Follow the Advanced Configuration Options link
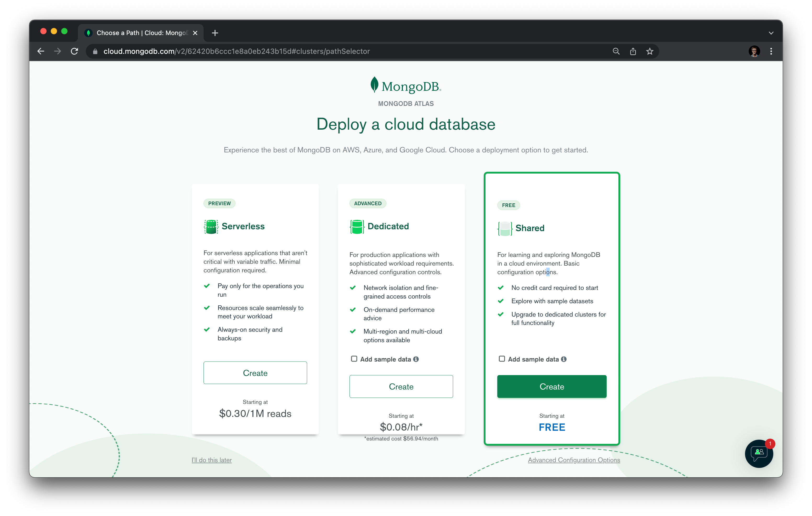Screen dimensions: 812x516 pyautogui.click(x=574, y=460)
